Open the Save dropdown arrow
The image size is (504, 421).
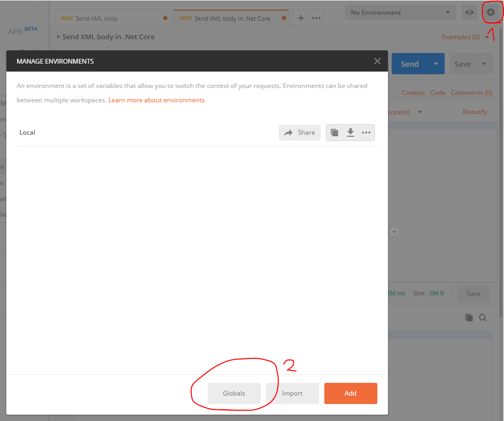[x=484, y=64]
